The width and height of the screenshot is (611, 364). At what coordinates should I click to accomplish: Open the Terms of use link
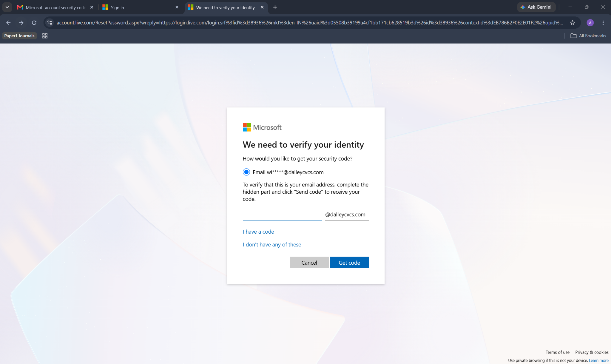[x=557, y=352]
